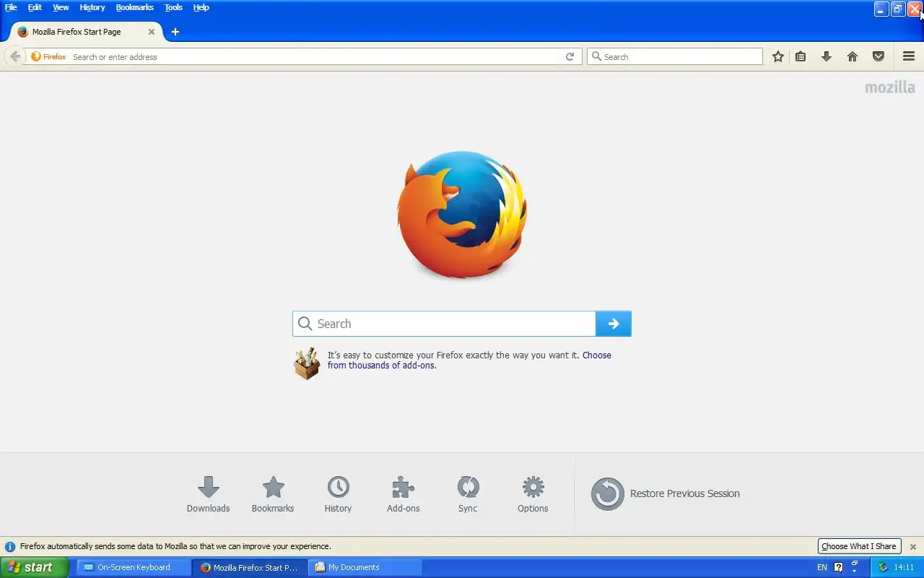Submit search with blue arrow button
The image size is (924, 578).
coord(614,324)
